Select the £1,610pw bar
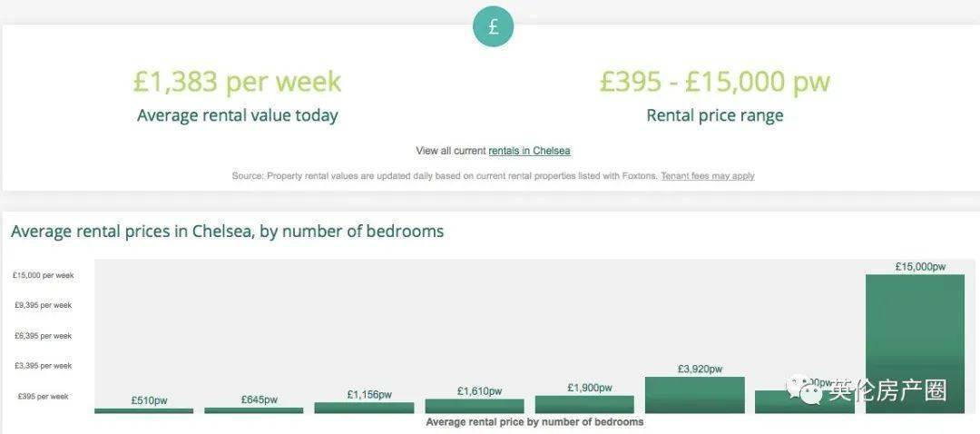The height and width of the screenshot is (434, 980). pyautogui.click(x=475, y=406)
